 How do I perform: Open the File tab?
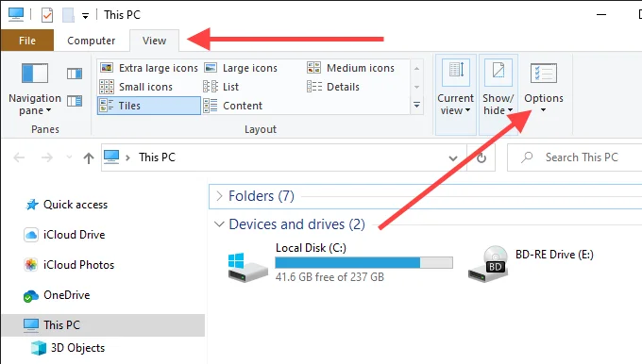27,41
